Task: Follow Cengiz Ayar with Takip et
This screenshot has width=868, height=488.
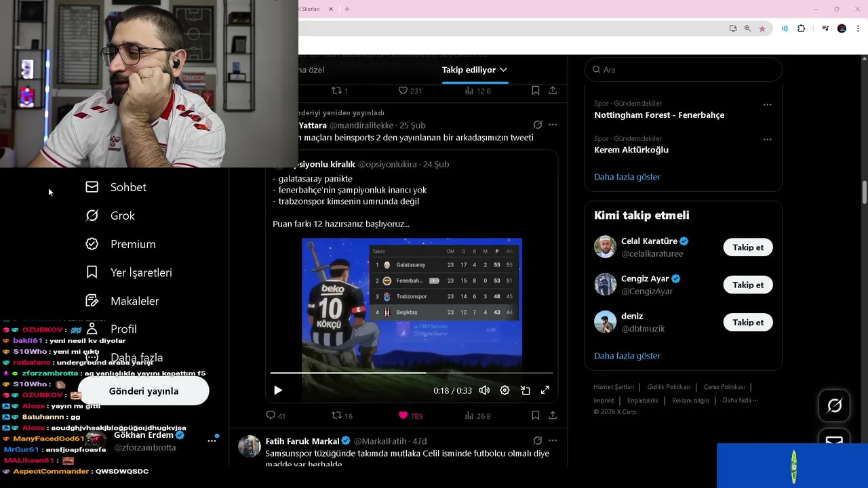Action: click(748, 285)
